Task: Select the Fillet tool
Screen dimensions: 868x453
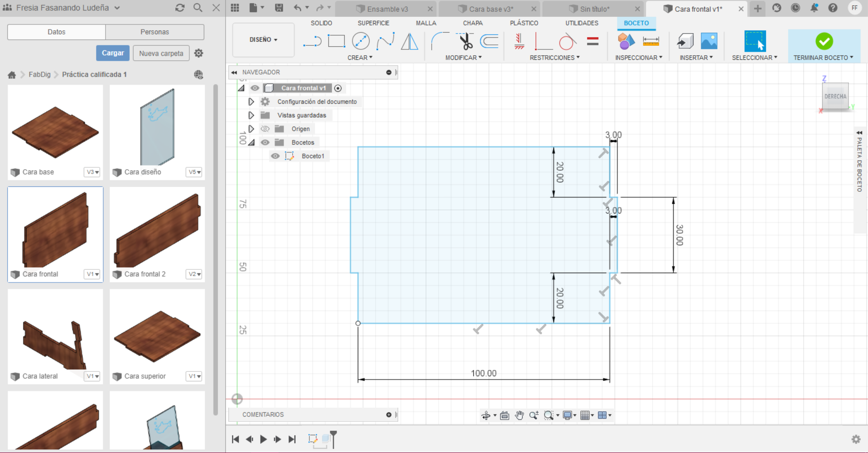Action: 439,41
